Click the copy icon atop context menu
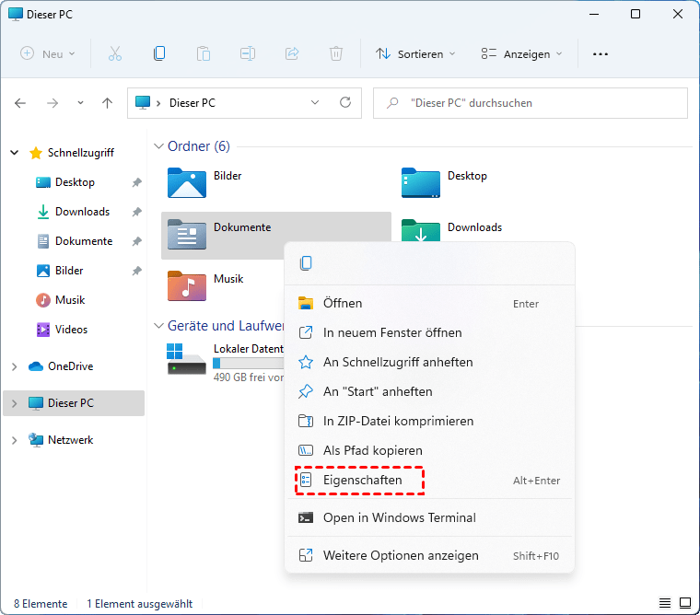Screen dimensions: 700x615 [x=306, y=263]
